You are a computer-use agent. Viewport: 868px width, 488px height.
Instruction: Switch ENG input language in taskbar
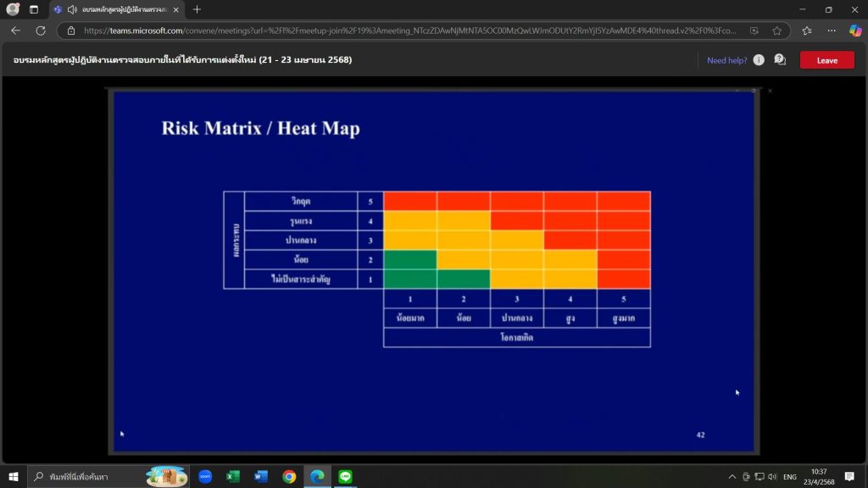click(x=788, y=476)
